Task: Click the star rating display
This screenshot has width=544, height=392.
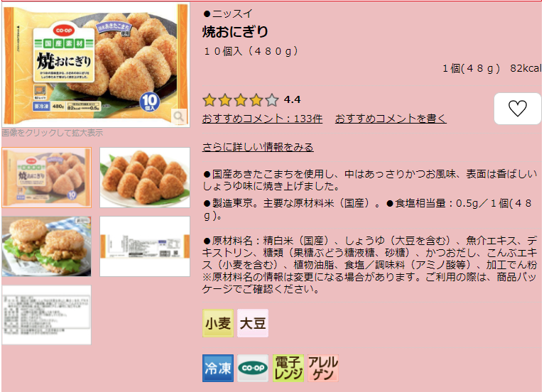Action: [x=241, y=100]
